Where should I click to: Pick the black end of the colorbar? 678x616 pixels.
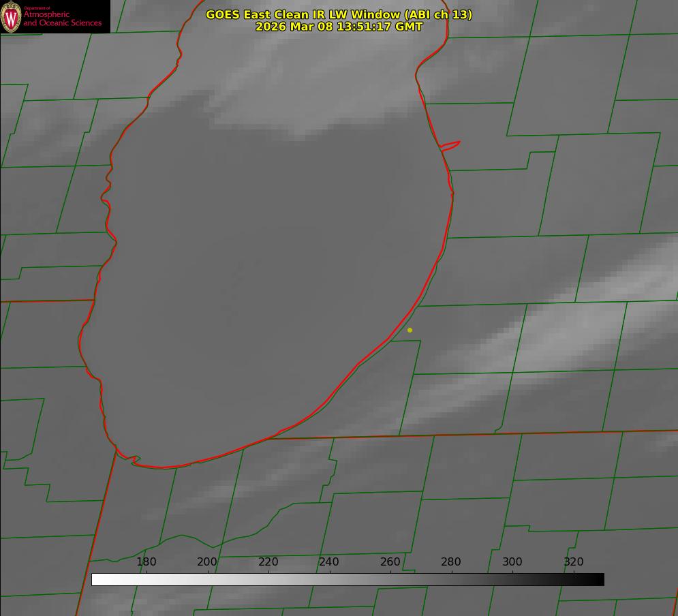[x=598, y=579]
